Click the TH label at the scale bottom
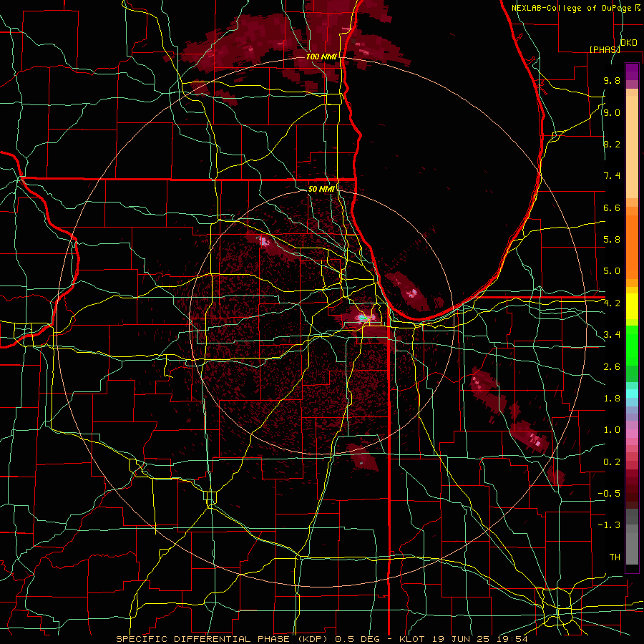Viewport: 644px width, 644px height. (615, 557)
